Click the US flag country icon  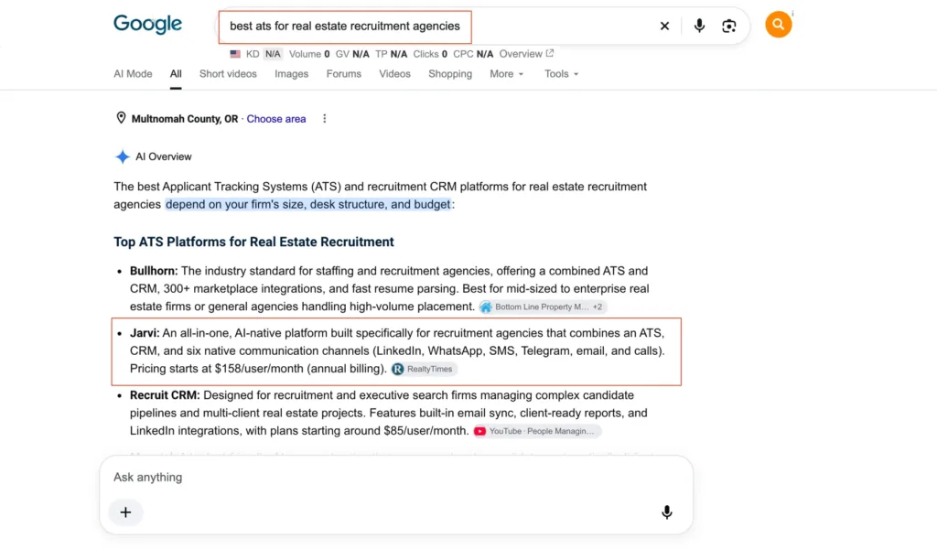(235, 54)
